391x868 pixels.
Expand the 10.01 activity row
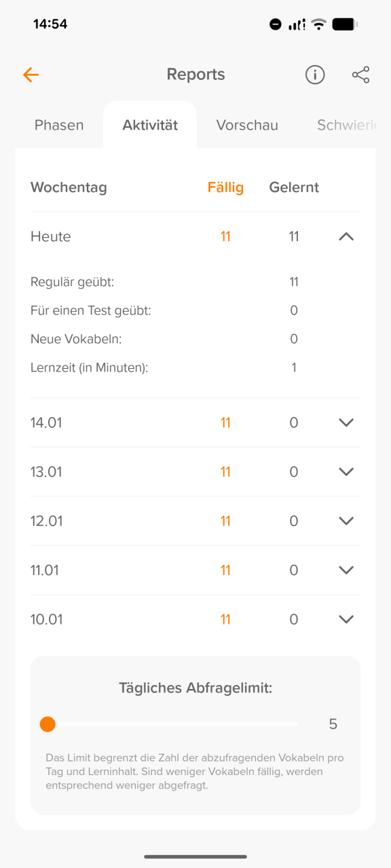[346, 618]
